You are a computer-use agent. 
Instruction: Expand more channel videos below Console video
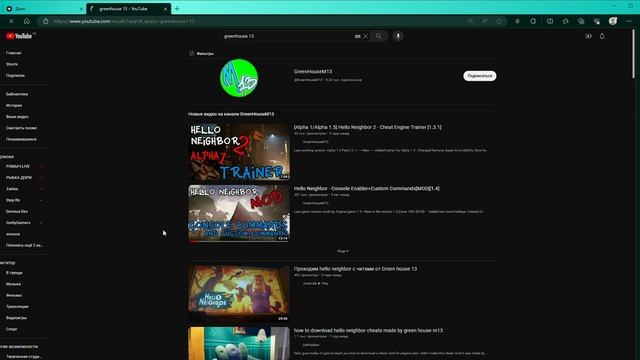[x=342, y=251]
